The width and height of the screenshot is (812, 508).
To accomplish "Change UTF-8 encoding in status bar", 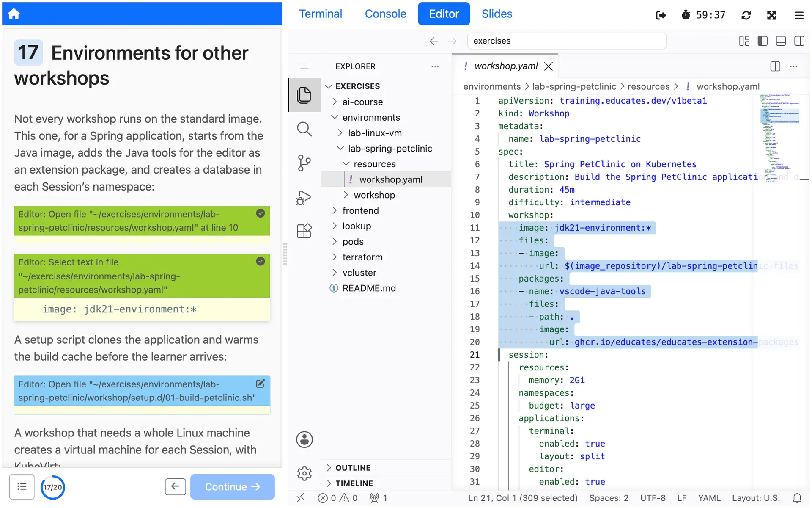I will click(653, 498).
